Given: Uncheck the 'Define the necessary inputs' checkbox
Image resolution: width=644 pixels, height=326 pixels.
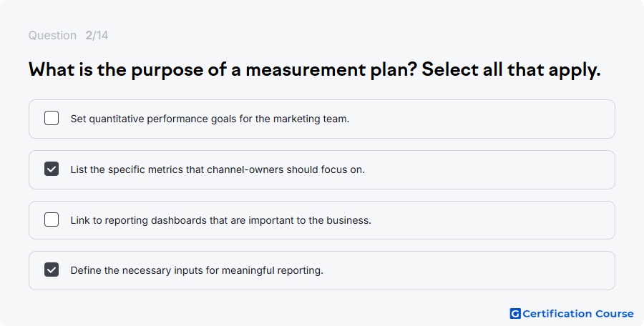Looking at the screenshot, I should tap(52, 270).
